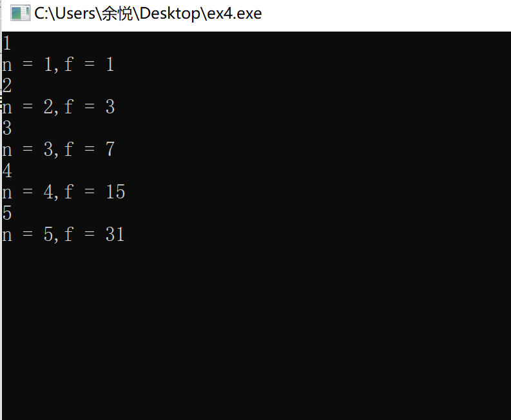Click the output line n = 5, f = 31
Image resolution: width=511 pixels, height=420 pixels.
coord(63,234)
